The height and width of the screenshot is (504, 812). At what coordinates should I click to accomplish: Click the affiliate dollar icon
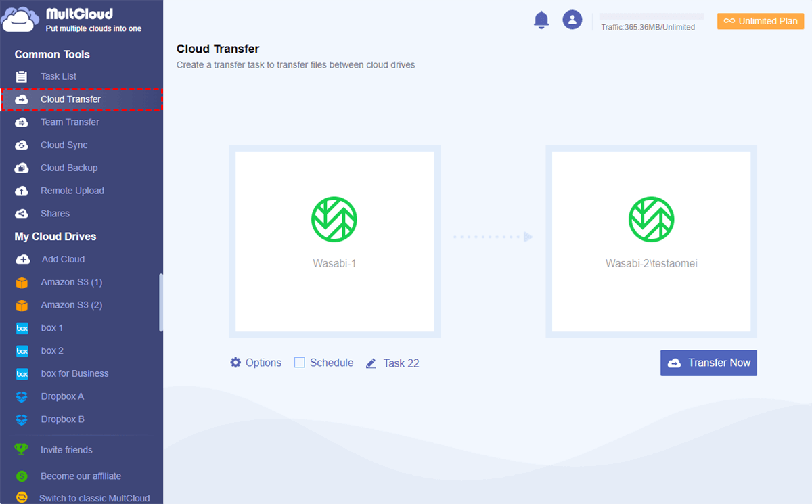tap(22, 476)
